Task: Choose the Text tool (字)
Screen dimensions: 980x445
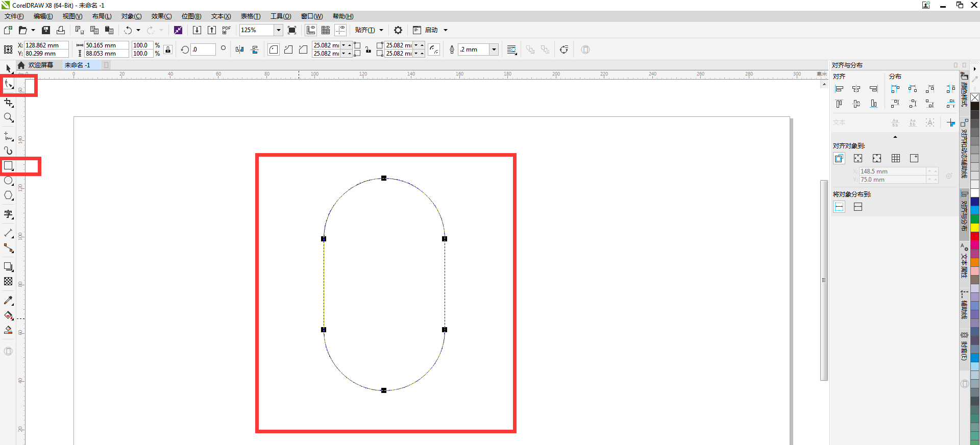Action: pos(9,214)
